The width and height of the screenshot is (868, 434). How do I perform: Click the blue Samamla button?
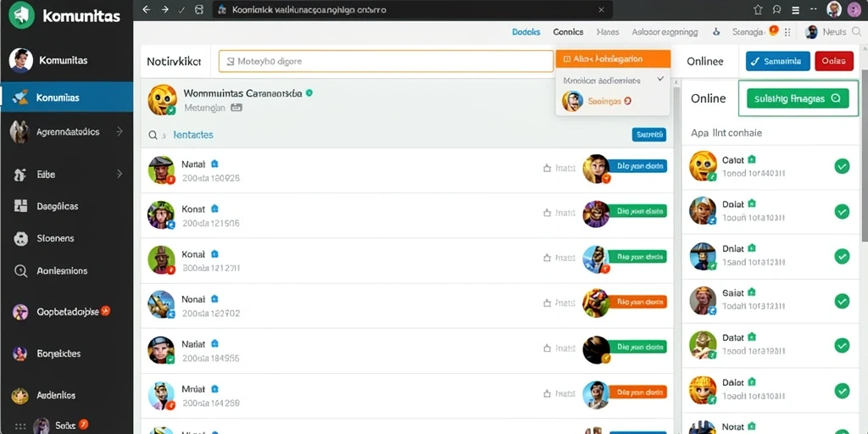[778, 61]
